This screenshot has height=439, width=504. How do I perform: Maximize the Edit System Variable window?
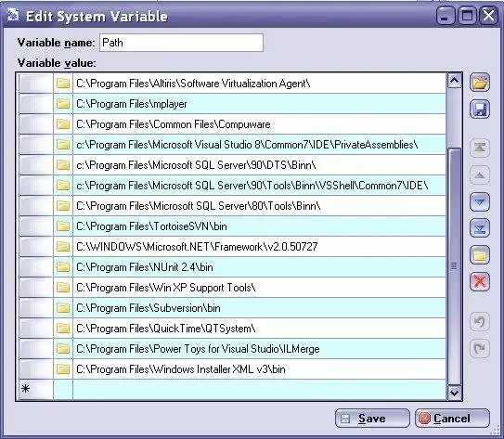coord(467,16)
